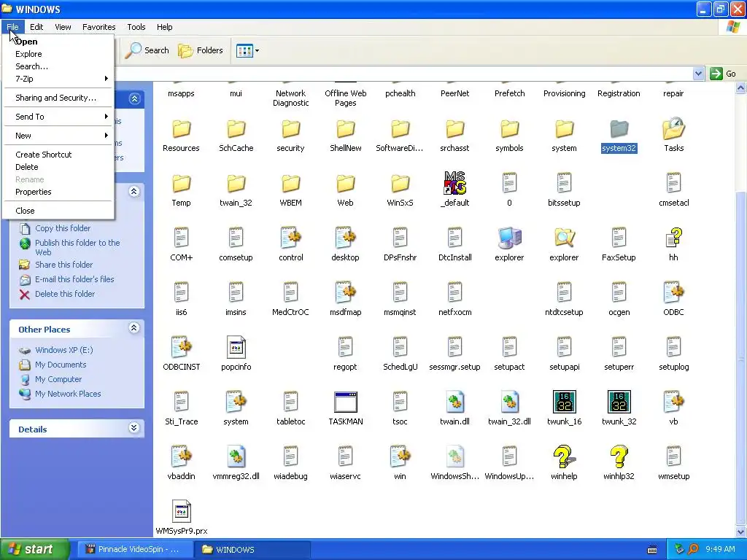Open My Network Places link
The width and height of the screenshot is (747, 560).
tap(68, 394)
